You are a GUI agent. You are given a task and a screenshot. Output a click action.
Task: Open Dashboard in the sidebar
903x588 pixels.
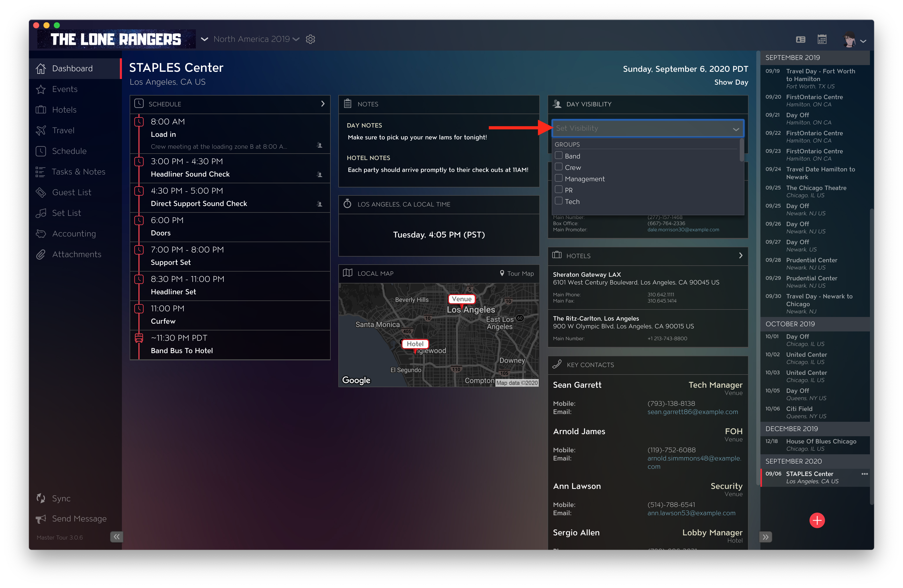[x=75, y=69]
